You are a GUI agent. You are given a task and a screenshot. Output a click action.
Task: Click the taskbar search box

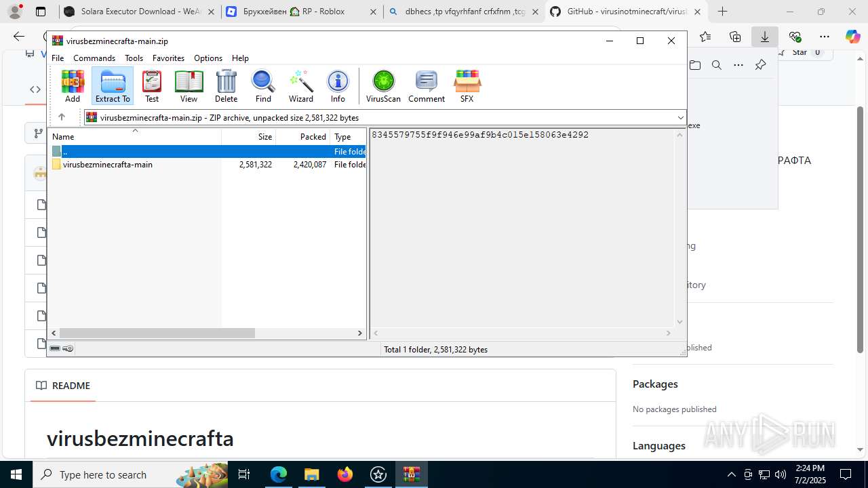[130, 474]
